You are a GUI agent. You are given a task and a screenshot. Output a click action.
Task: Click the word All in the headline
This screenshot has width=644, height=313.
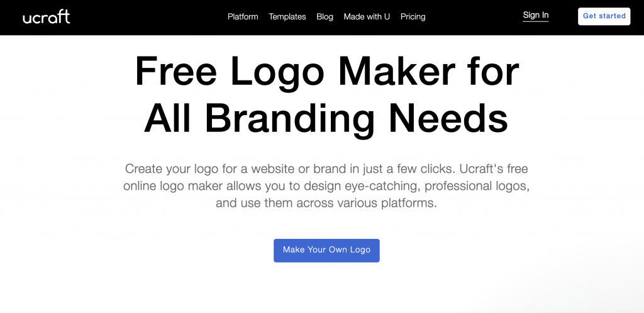tap(167, 116)
